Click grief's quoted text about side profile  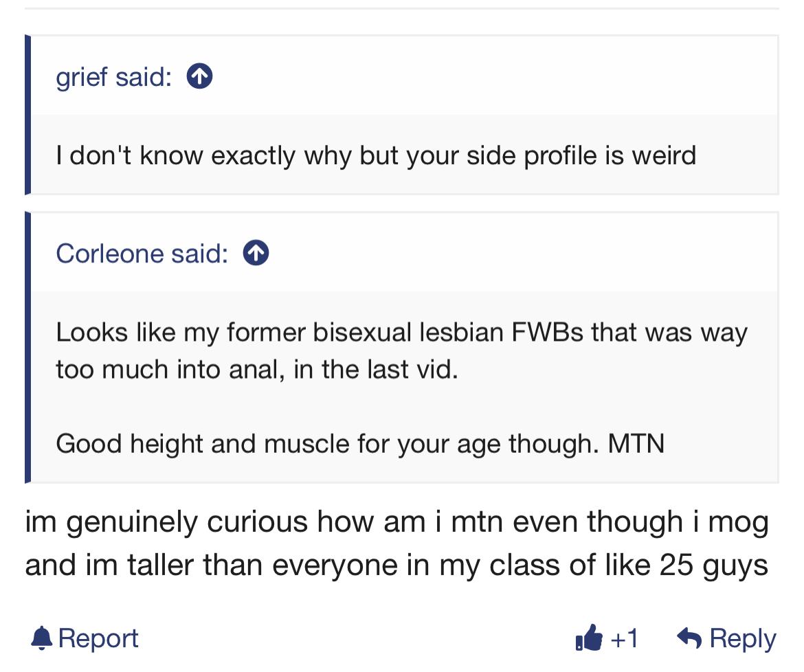376,155
